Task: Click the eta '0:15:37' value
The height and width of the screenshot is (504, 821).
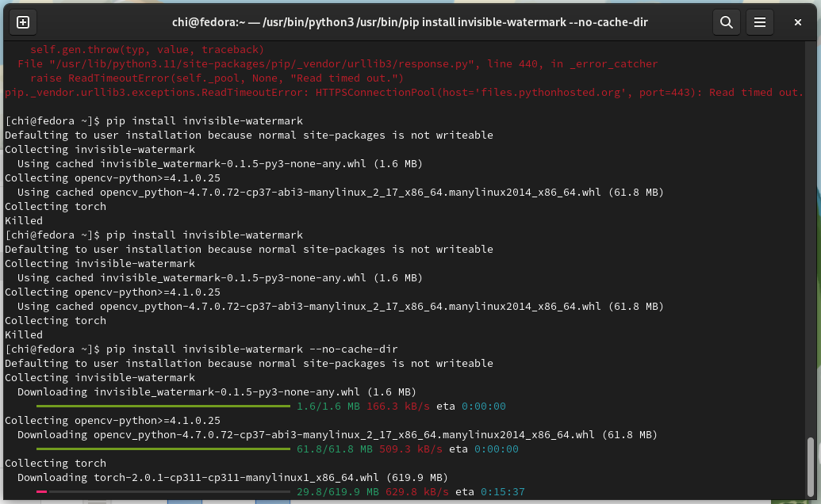Action: [503, 491]
